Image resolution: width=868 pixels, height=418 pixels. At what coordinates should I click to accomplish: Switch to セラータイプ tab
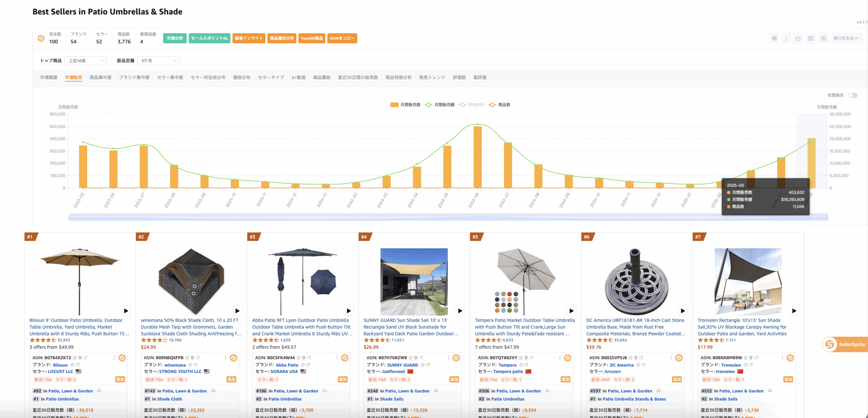tap(271, 78)
